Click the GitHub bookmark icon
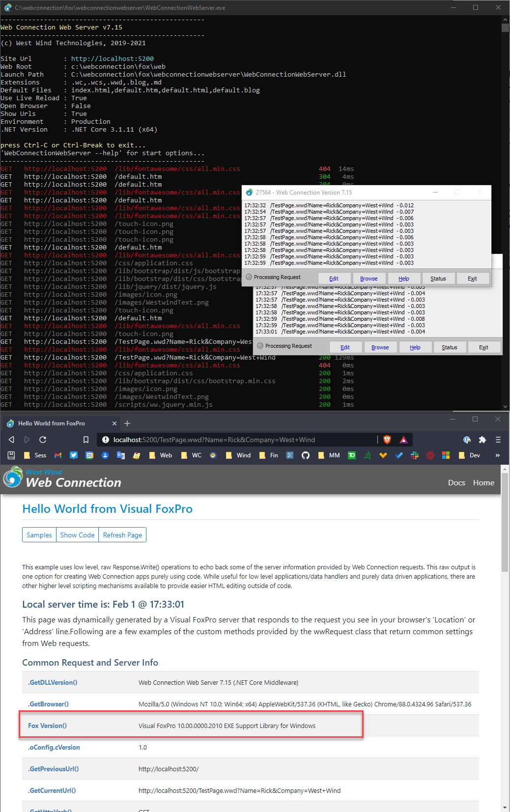The image size is (510, 812). pyautogui.click(x=306, y=455)
